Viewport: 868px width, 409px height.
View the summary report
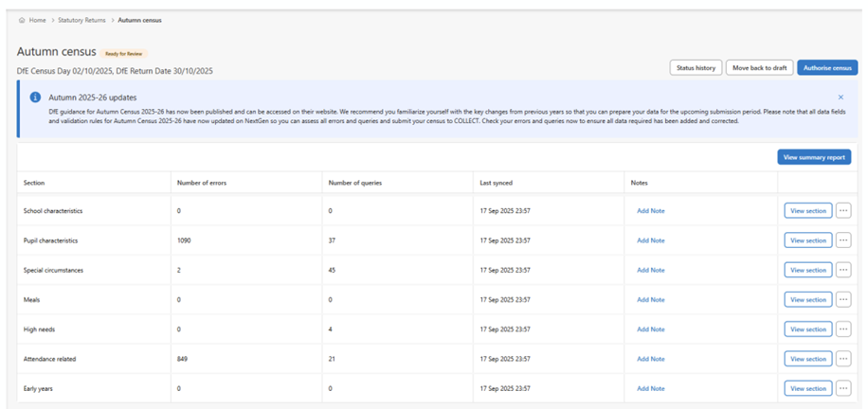pyautogui.click(x=814, y=157)
